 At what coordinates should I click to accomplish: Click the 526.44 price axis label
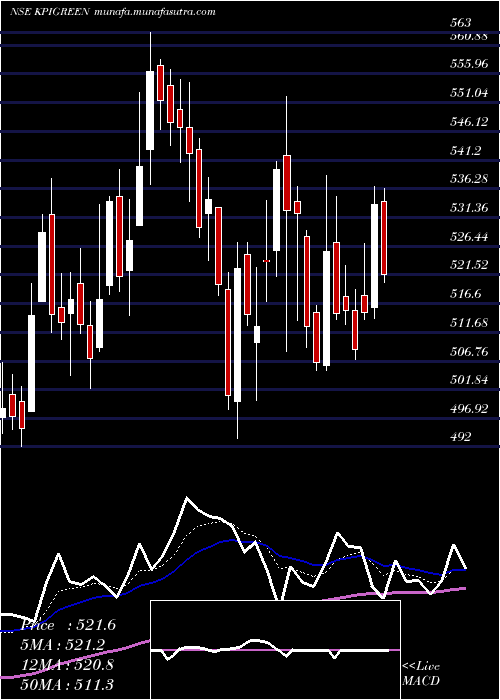470,237
